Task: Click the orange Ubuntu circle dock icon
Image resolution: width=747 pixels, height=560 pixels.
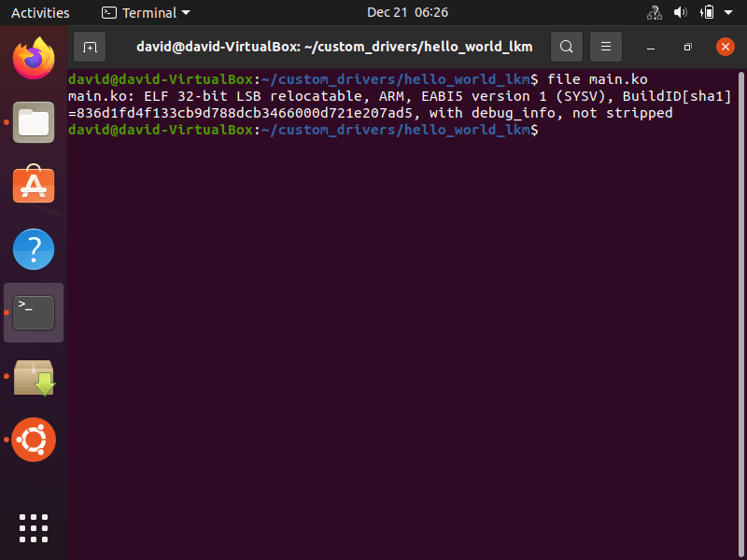Action: pyautogui.click(x=34, y=439)
